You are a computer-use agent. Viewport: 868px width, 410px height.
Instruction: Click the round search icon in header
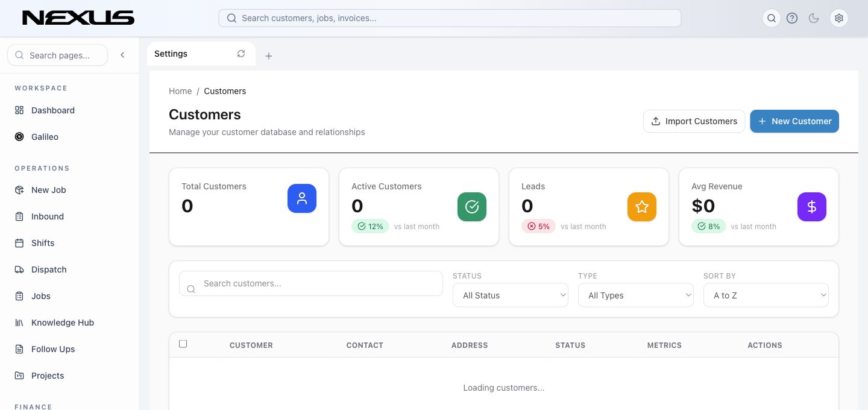click(772, 18)
